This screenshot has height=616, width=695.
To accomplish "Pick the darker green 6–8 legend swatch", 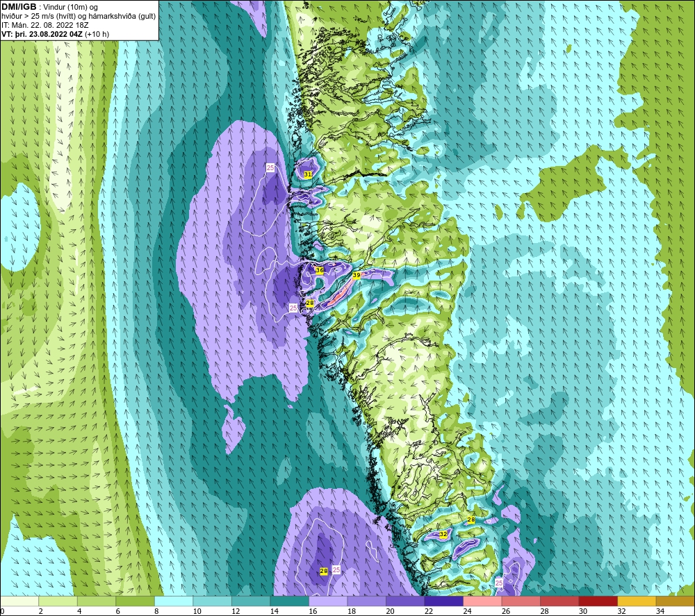I will (x=136, y=601).
